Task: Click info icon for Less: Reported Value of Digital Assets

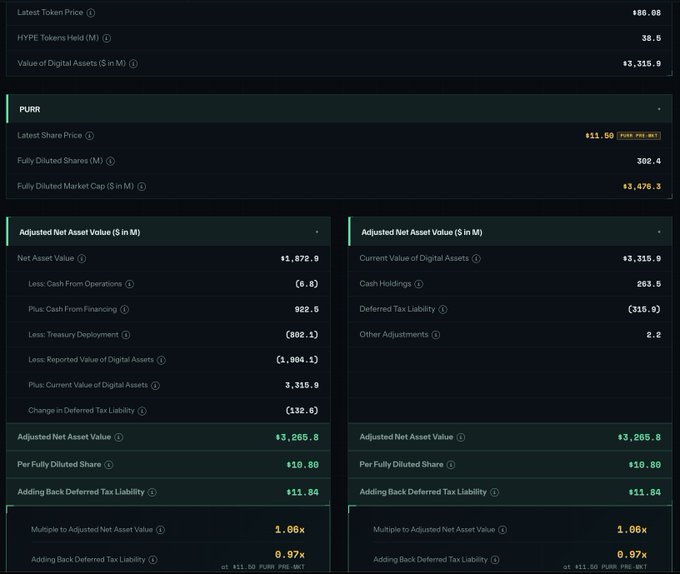Action: click(x=161, y=360)
